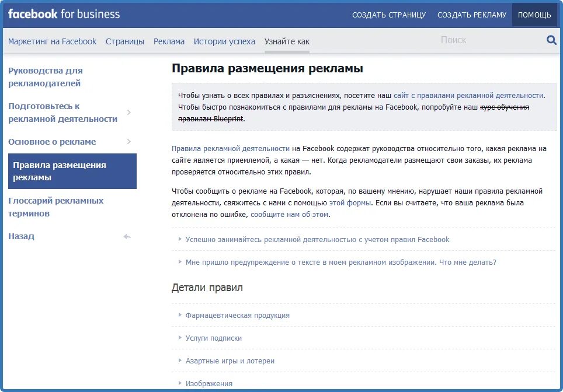Open the Истории успеха tab
The width and height of the screenshot is (563, 392).
tap(224, 41)
